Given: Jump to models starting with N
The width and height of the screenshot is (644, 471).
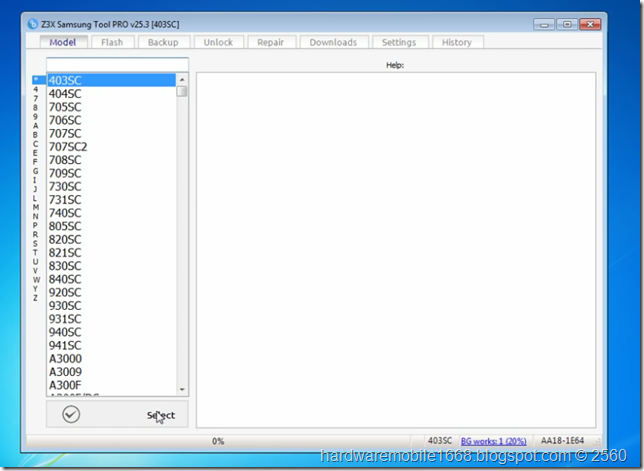Looking at the screenshot, I should [x=36, y=216].
